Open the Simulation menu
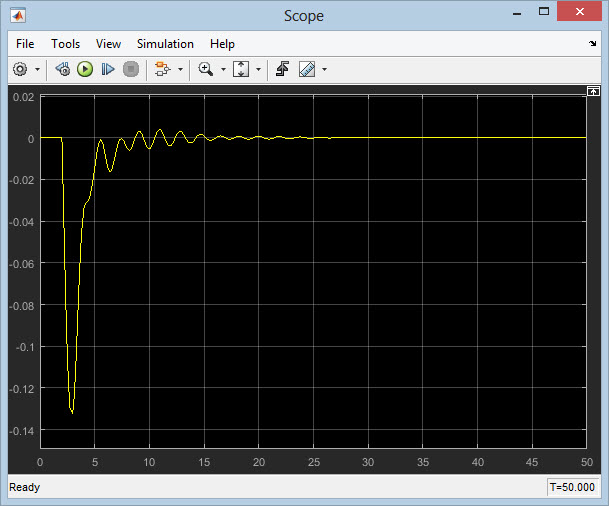 click(165, 44)
